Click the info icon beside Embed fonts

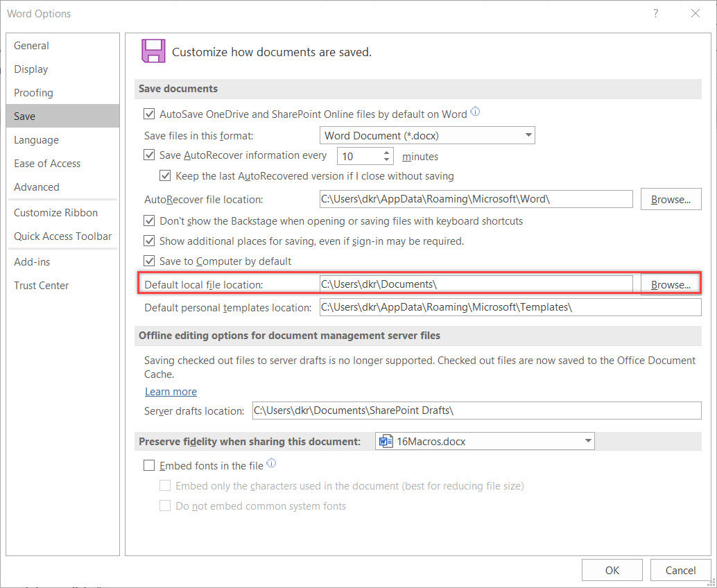[x=271, y=463]
